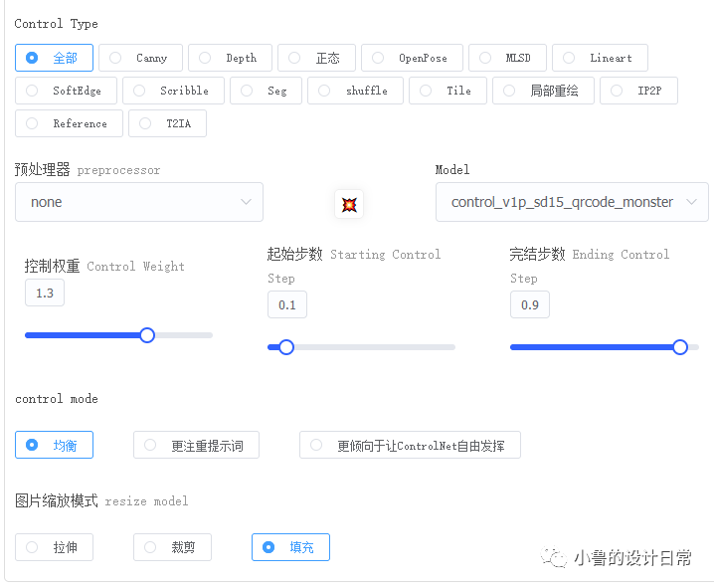Click the Ending Control Step field 0.9
The height and width of the screenshot is (588, 714).
[x=530, y=304]
